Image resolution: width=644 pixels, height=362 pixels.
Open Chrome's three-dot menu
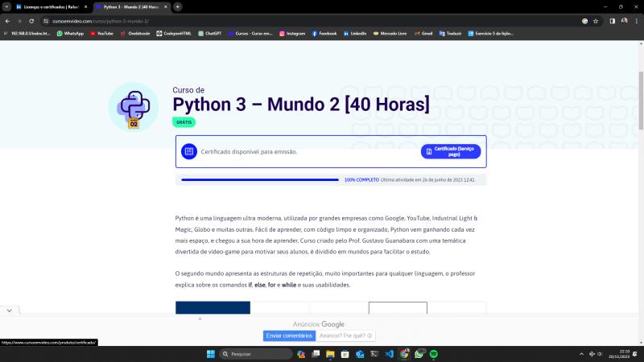tap(637, 21)
